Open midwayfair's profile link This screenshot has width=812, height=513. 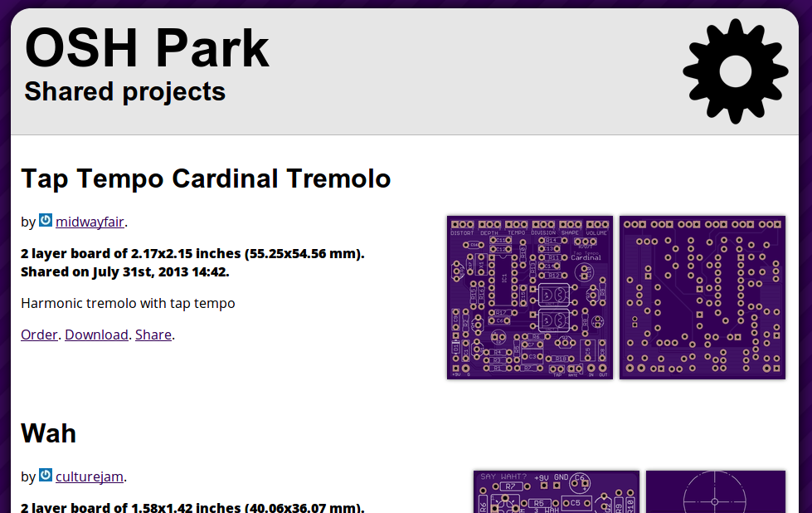pyautogui.click(x=89, y=222)
